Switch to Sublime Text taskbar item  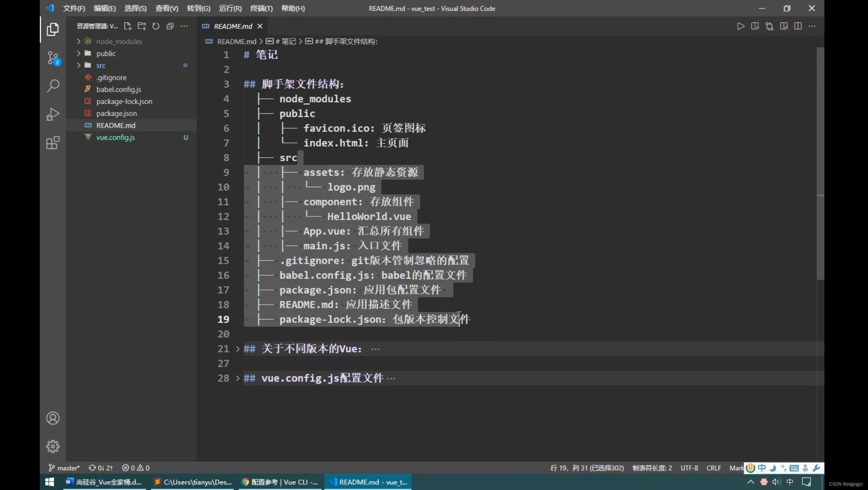click(193, 482)
